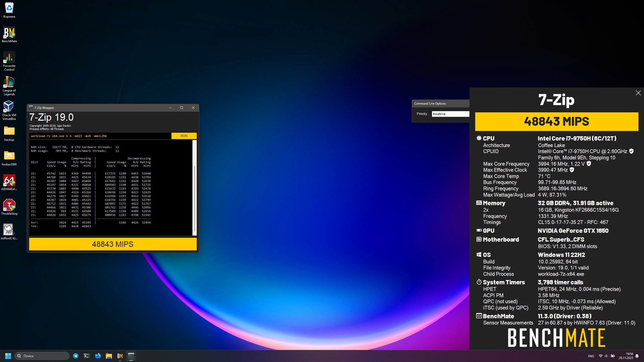Click the battery tray icon
Image resolution: width=644 pixels, height=362 pixels.
pos(613,356)
